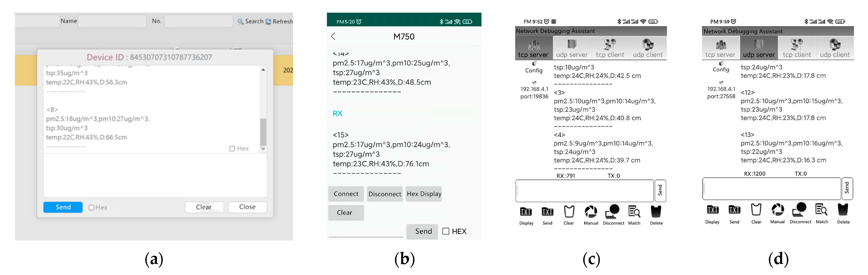The image size is (868, 275).
Task: Tap the Send button in M750 app
Action: coord(422,231)
